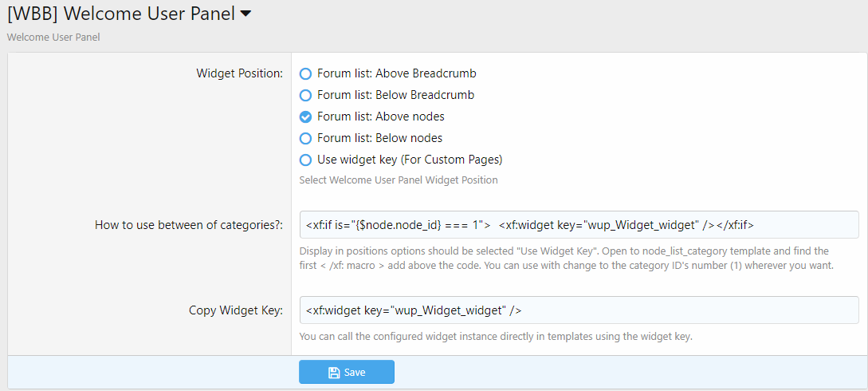The width and height of the screenshot is (868, 391).
Task: Select "Forum list: Below nodes" radio option
Action: click(305, 139)
